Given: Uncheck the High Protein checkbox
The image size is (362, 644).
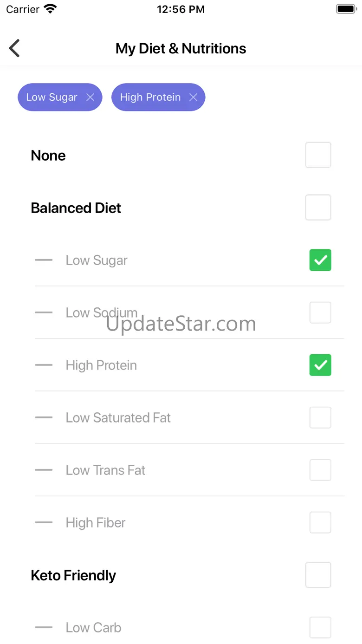Looking at the screenshot, I should tap(320, 365).
